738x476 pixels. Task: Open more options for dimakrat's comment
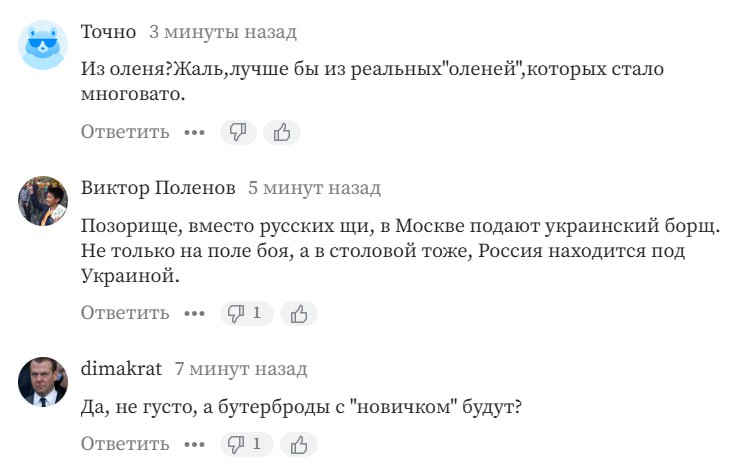point(194,443)
